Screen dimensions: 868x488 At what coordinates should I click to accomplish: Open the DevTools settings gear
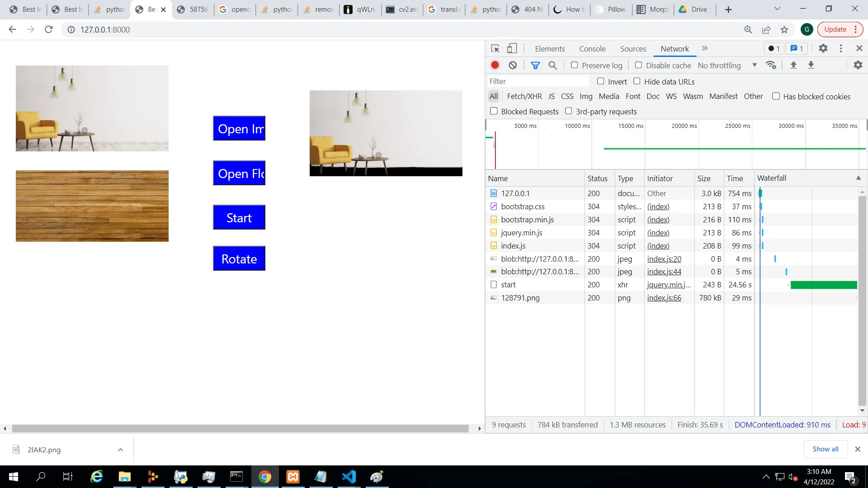pyautogui.click(x=823, y=48)
